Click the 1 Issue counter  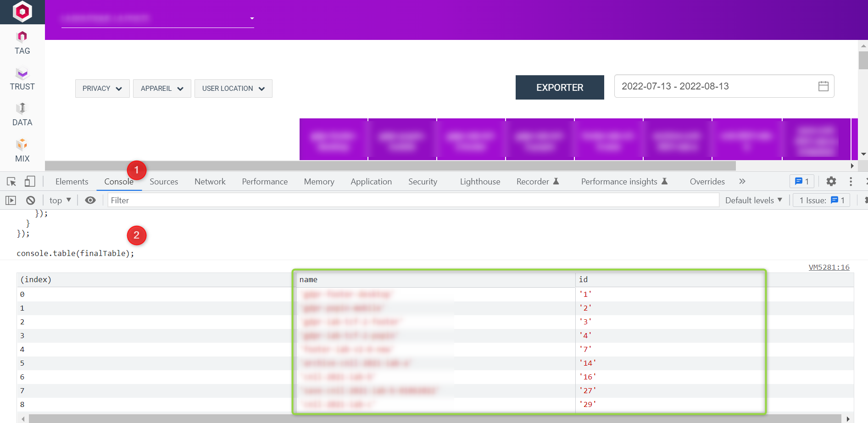tap(820, 200)
